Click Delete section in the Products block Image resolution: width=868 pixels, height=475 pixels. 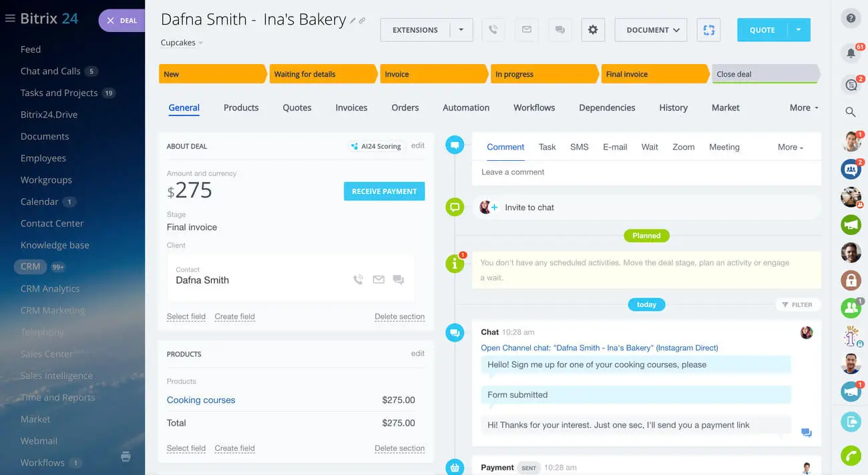(399, 448)
